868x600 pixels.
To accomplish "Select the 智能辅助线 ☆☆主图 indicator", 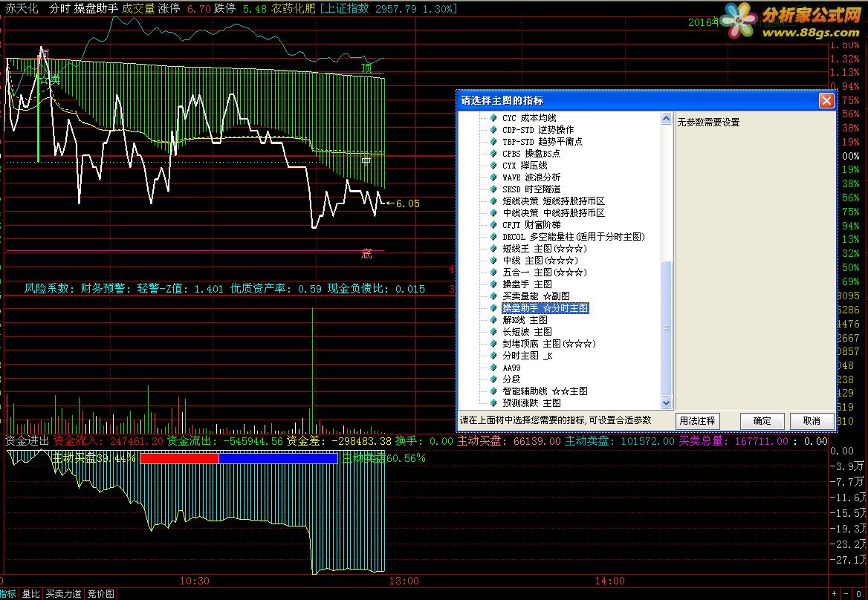I will (x=545, y=391).
